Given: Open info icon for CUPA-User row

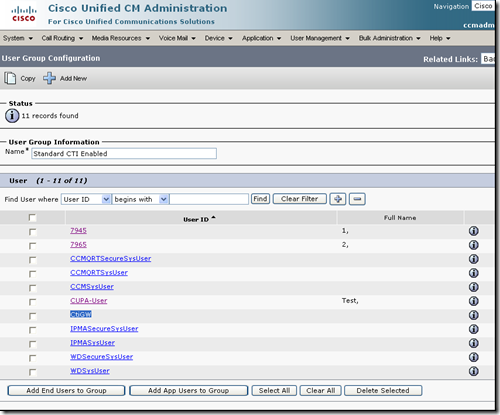Looking at the screenshot, I should 474,301.
